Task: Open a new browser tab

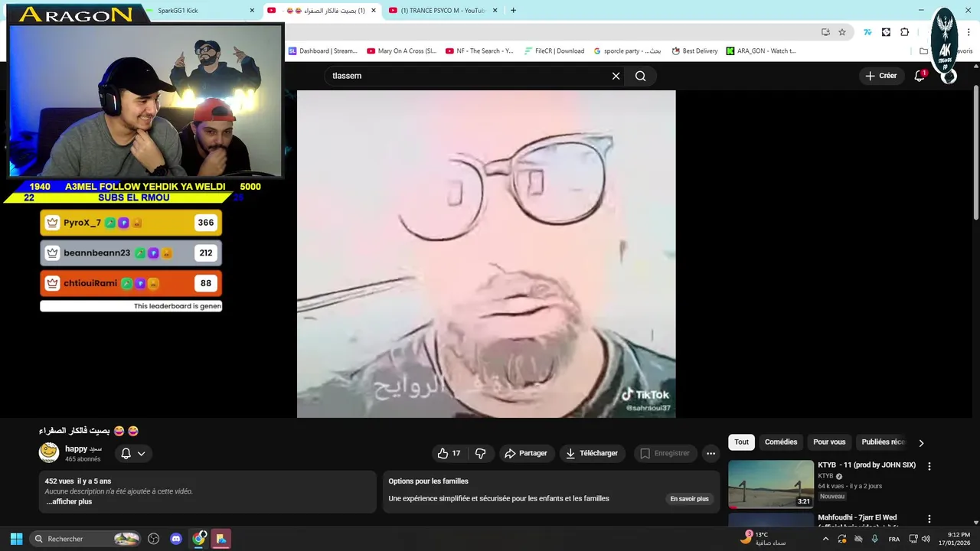Action: pos(513,11)
